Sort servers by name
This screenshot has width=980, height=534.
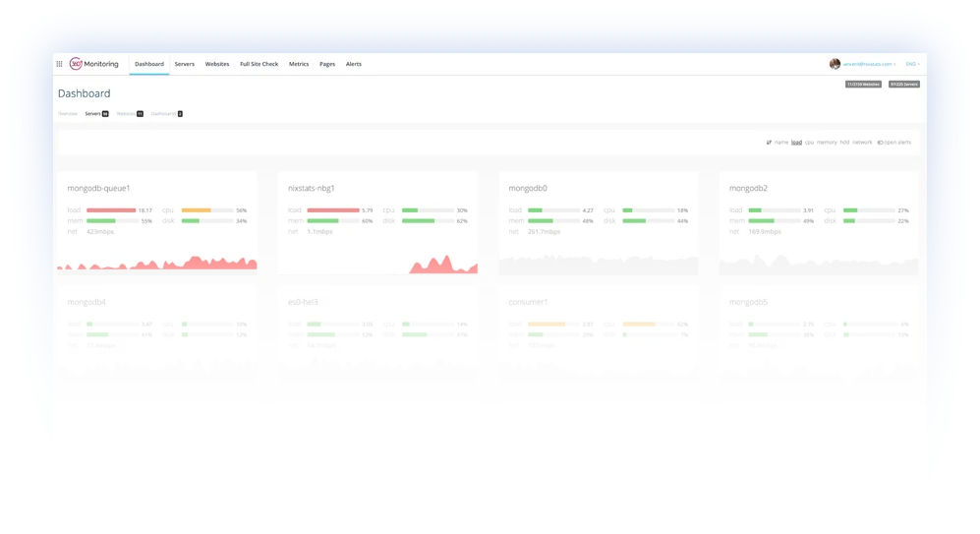click(x=781, y=143)
